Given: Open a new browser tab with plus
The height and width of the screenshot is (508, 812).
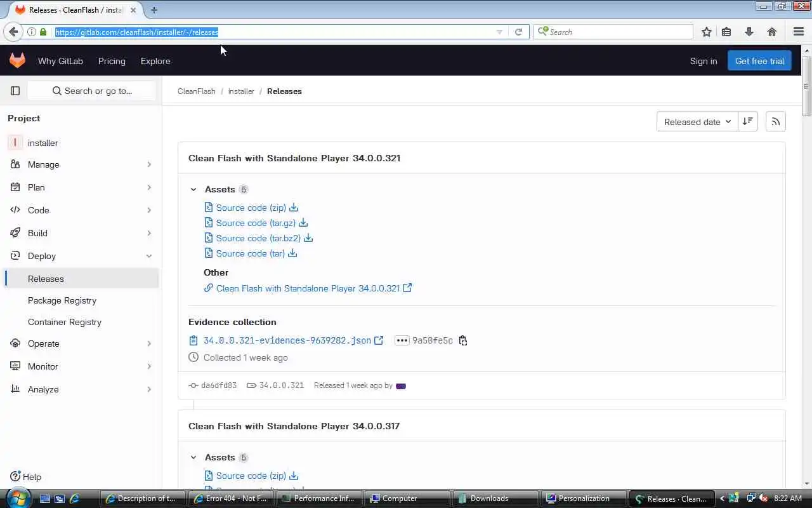Looking at the screenshot, I should tap(154, 10).
